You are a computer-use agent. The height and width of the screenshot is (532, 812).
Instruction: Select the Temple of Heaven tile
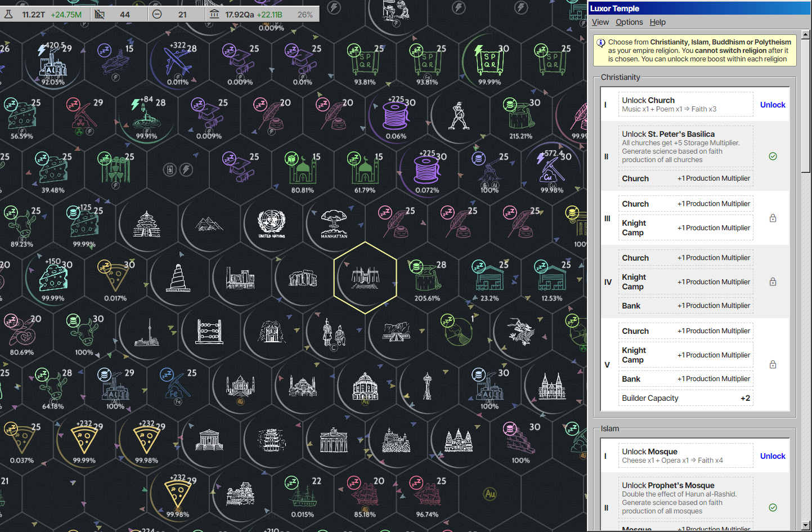[x=147, y=223]
